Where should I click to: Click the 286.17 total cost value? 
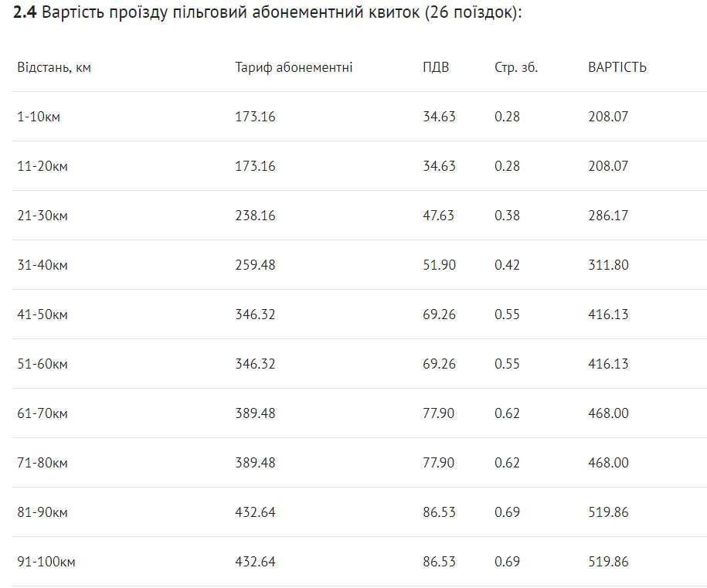click(608, 216)
